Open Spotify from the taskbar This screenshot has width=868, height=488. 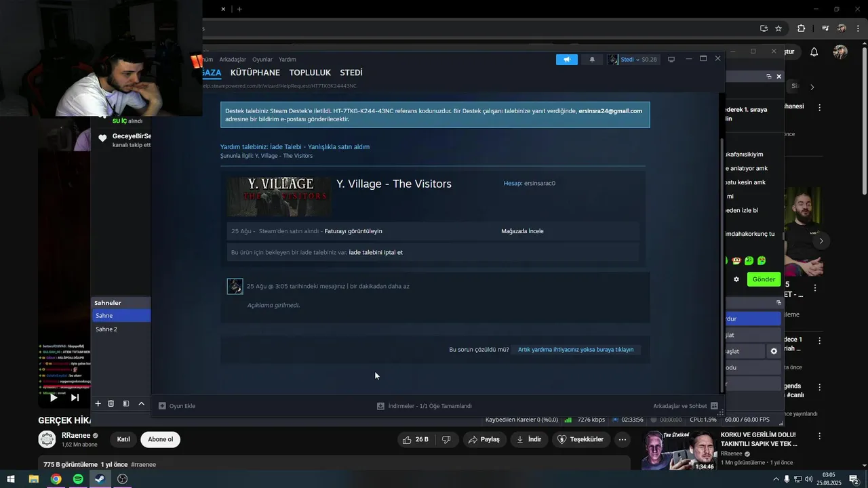pyautogui.click(x=78, y=479)
